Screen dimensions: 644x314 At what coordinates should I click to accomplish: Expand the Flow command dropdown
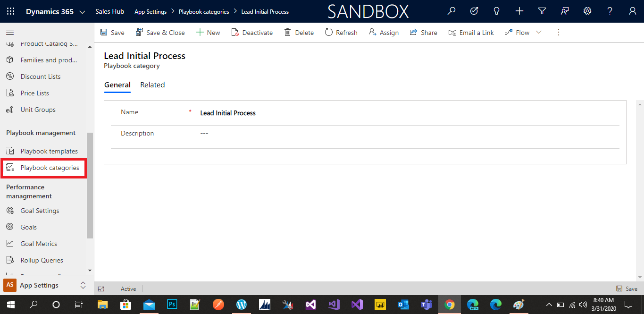(x=538, y=32)
